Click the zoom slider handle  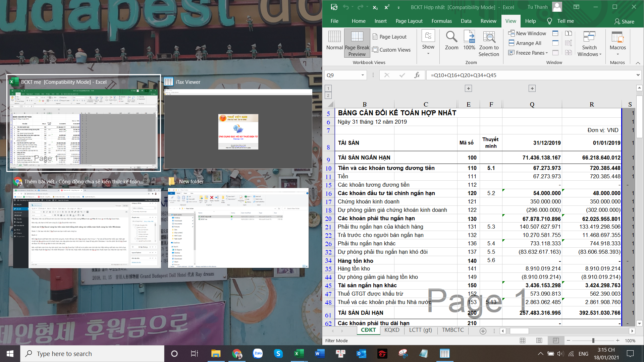[x=593, y=341]
